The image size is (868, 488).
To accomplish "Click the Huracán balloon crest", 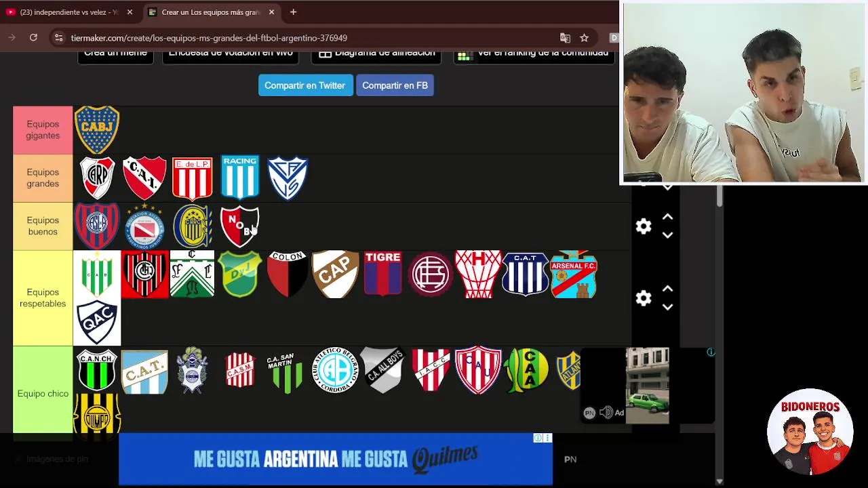I will tap(478, 274).
